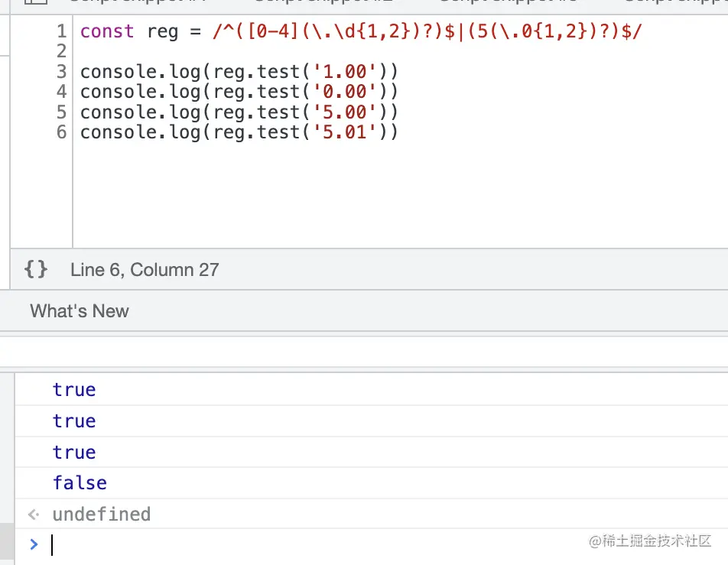Click the return arrow beside undefined
This screenshot has height=565, width=728.
click(33, 514)
